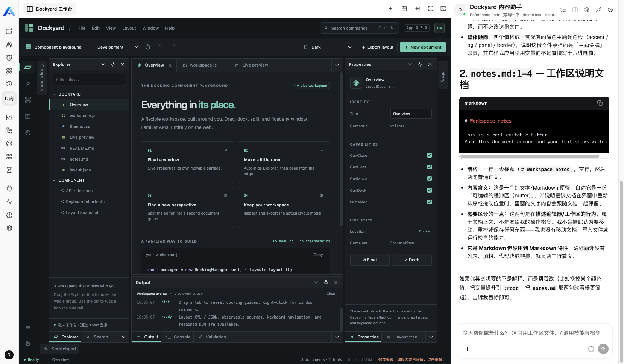Open search in Dockyard activity rail
The width and height of the screenshot is (624, 364).
tap(28, 84)
